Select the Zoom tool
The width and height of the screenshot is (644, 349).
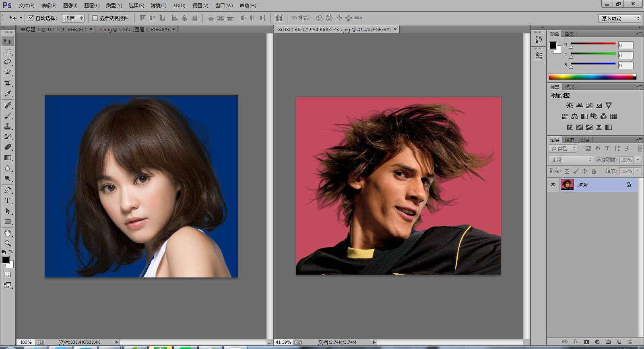click(8, 244)
